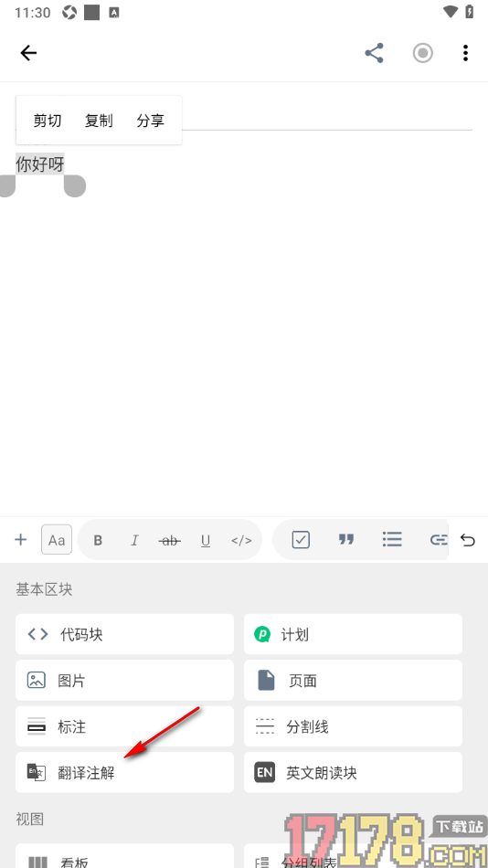Insert a bulleted list

[392, 539]
